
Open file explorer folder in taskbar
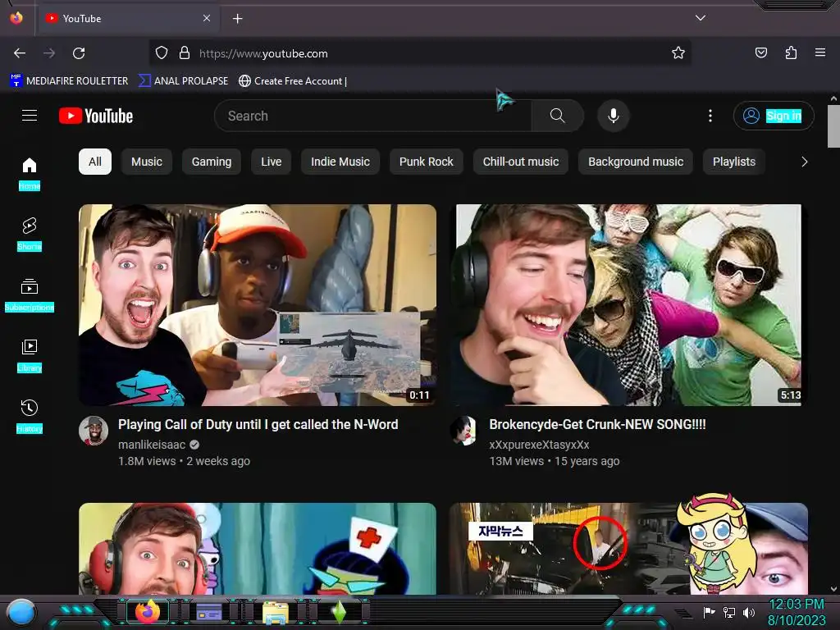[276, 612]
